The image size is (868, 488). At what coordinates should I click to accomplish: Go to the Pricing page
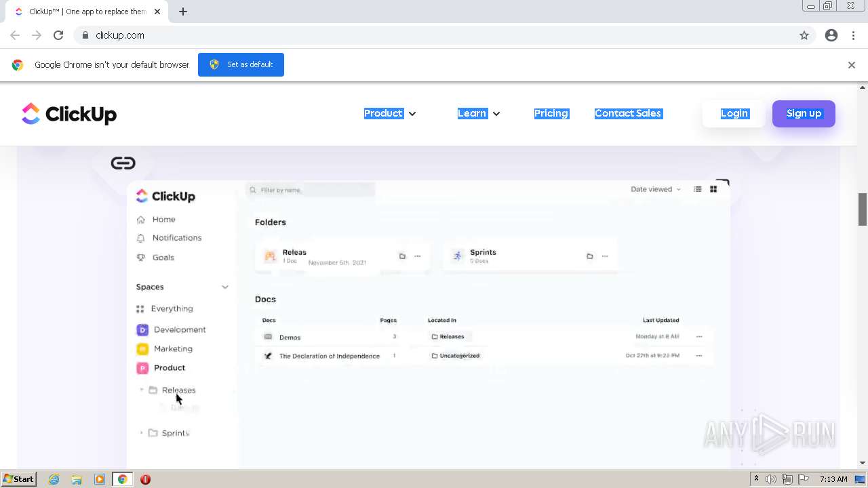(x=551, y=113)
